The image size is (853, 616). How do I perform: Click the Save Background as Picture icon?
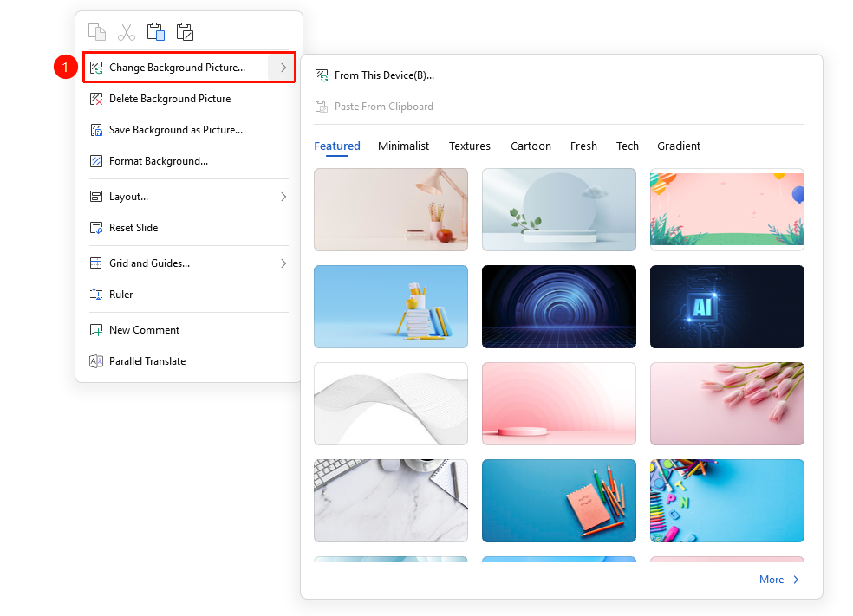coord(96,130)
